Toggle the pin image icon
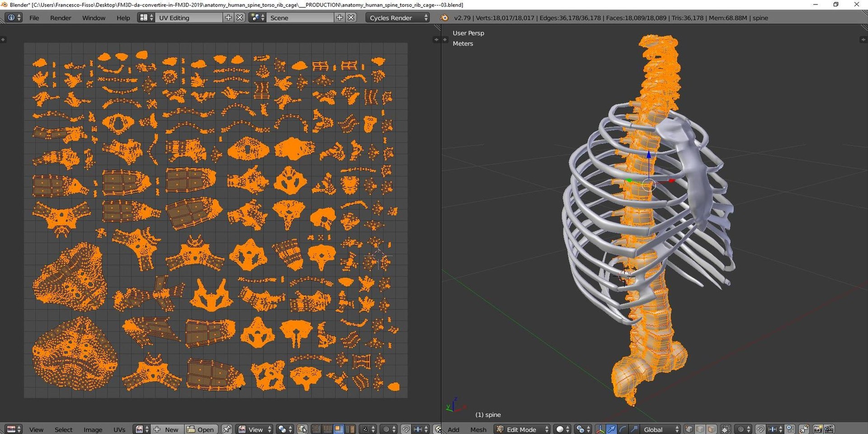Image resolution: width=868 pixels, height=434 pixels. pyautogui.click(x=226, y=429)
